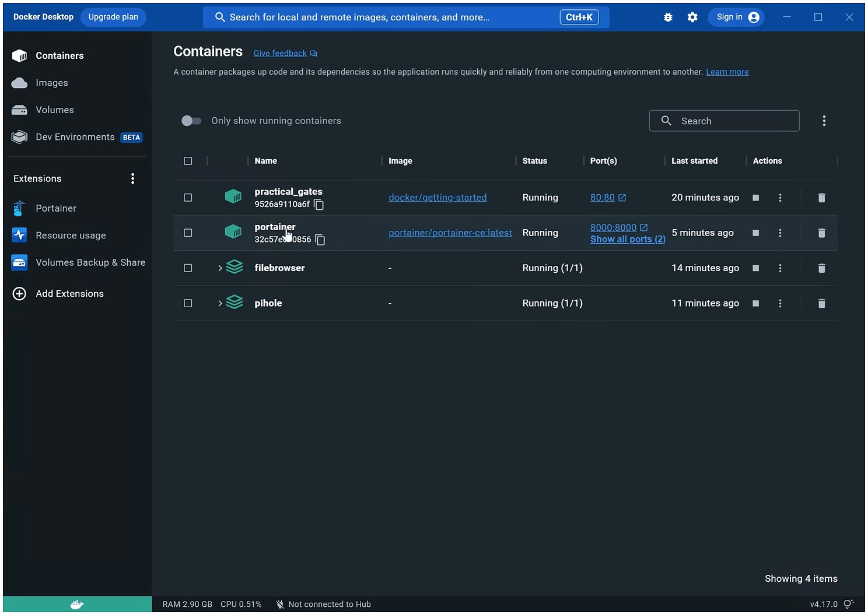Stop the portainer container

pos(756,233)
